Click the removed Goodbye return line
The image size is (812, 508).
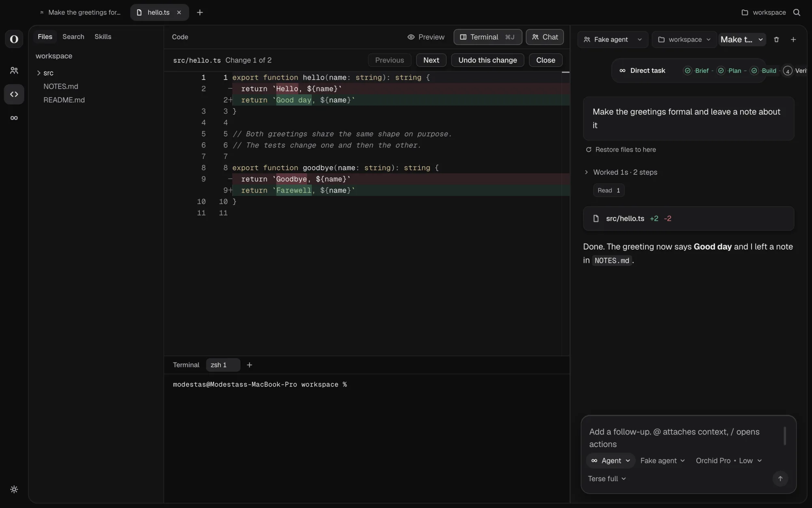click(401, 179)
